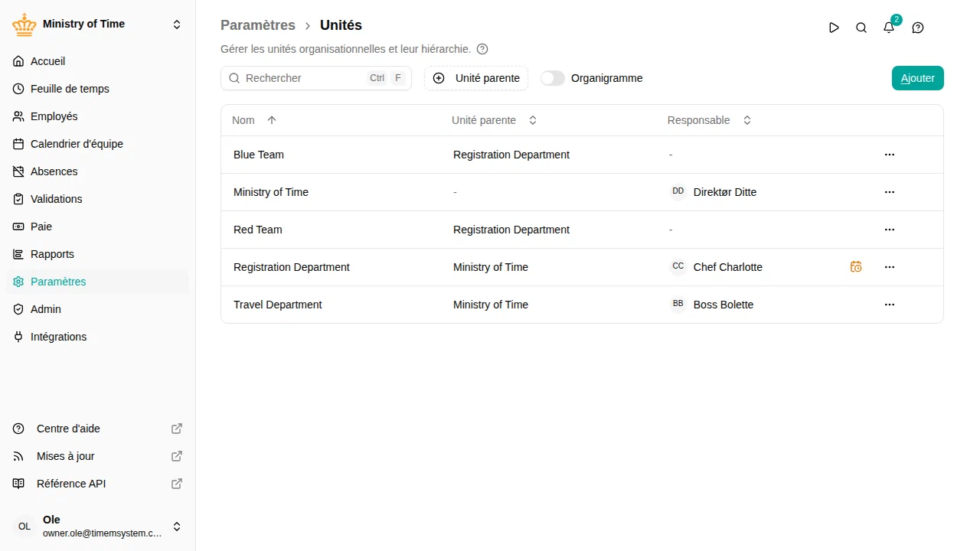The height and width of the screenshot is (551, 980).
Task: Go to Absences
Action: (97, 171)
